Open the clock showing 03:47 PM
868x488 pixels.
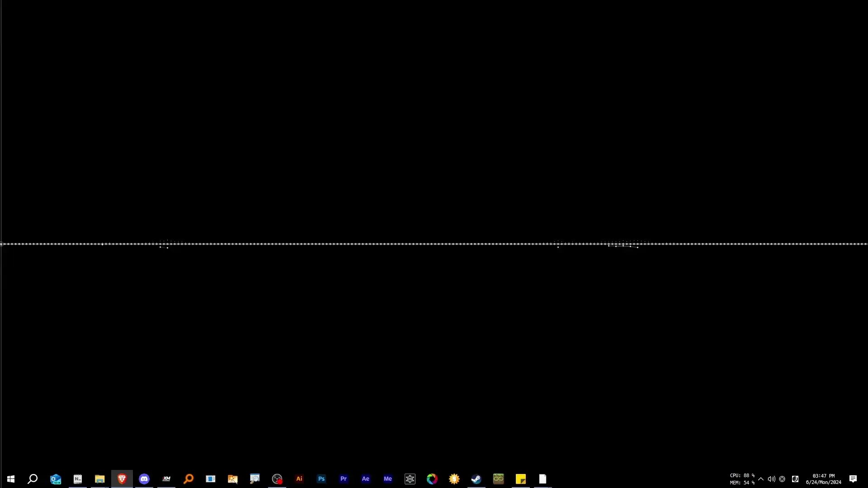coord(823,479)
